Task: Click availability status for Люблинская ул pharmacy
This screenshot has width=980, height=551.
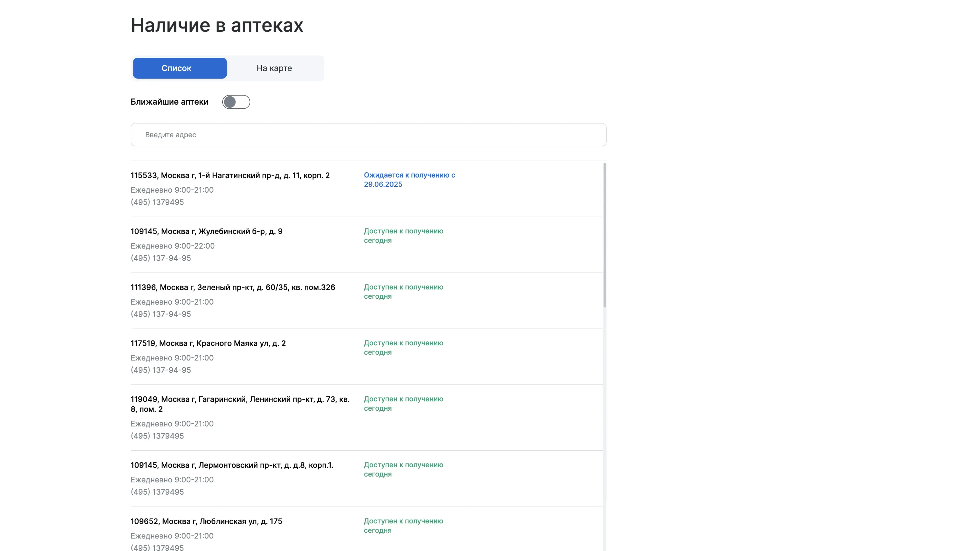Action: (x=403, y=525)
